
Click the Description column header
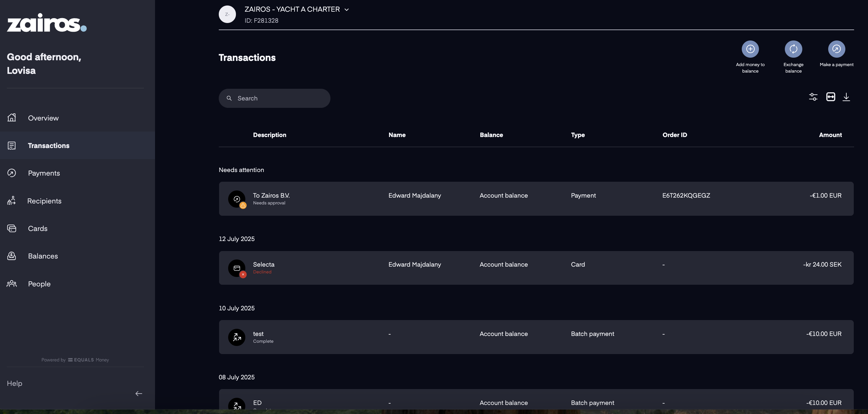(270, 135)
